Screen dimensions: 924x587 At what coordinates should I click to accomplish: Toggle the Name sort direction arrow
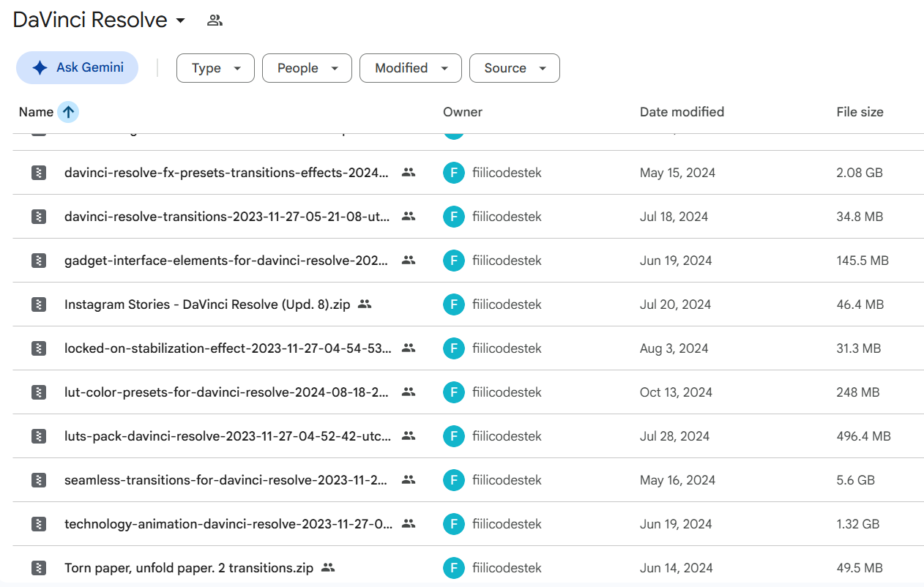[x=68, y=112]
